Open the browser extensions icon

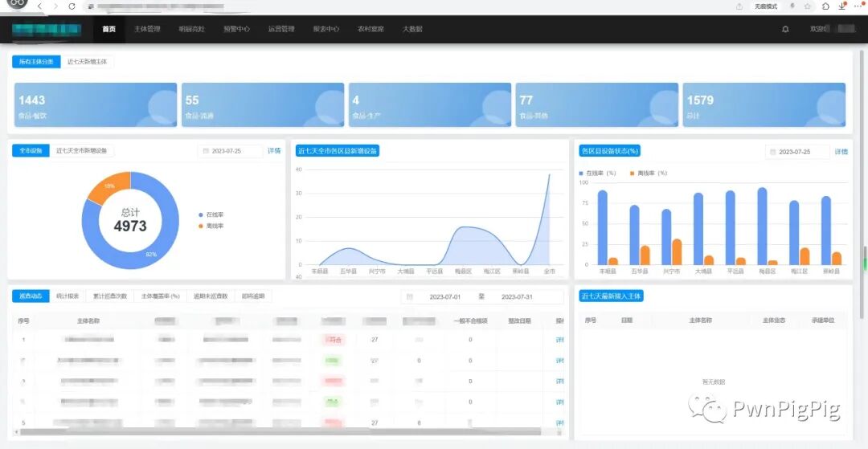click(x=825, y=6)
